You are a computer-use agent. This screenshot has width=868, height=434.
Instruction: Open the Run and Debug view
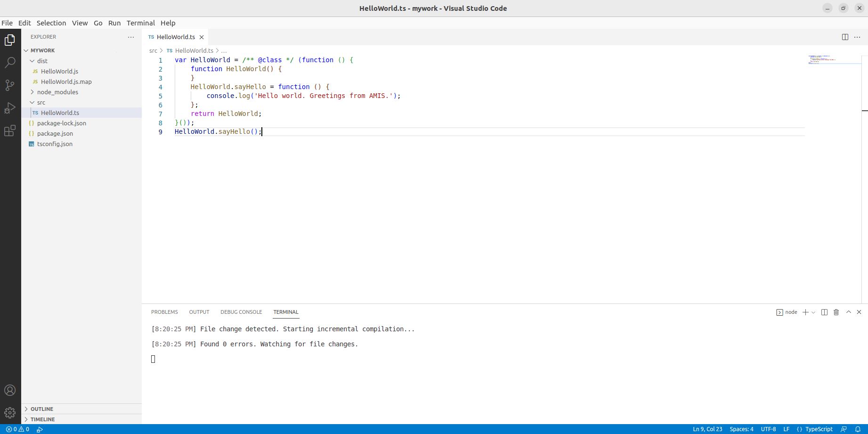[x=10, y=108]
